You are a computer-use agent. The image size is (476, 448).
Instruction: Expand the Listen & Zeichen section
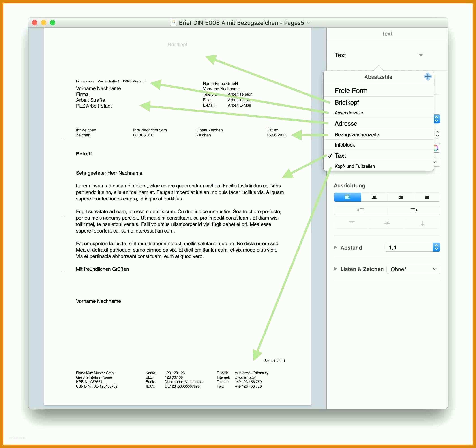point(335,269)
